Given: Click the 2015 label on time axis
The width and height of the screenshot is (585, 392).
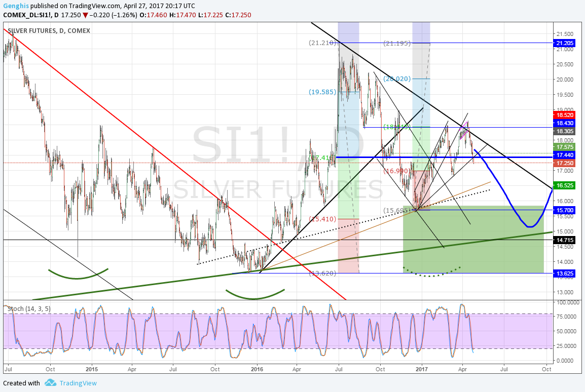Looking at the screenshot, I should click(x=91, y=369).
